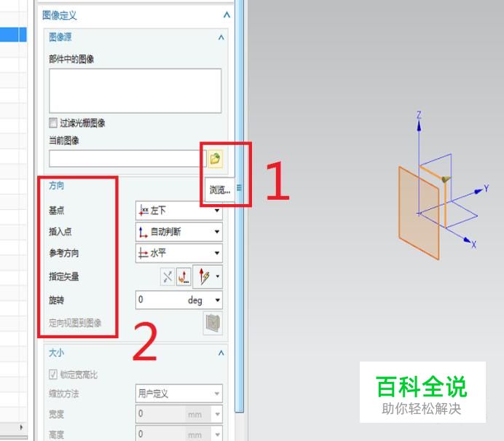This screenshot has height=441, width=504.
Task: Open the 参考方向 dropdown showing 水平
Action: [179, 253]
